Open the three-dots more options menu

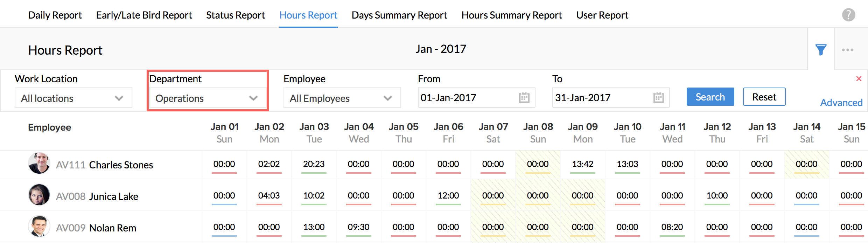[x=848, y=50]
